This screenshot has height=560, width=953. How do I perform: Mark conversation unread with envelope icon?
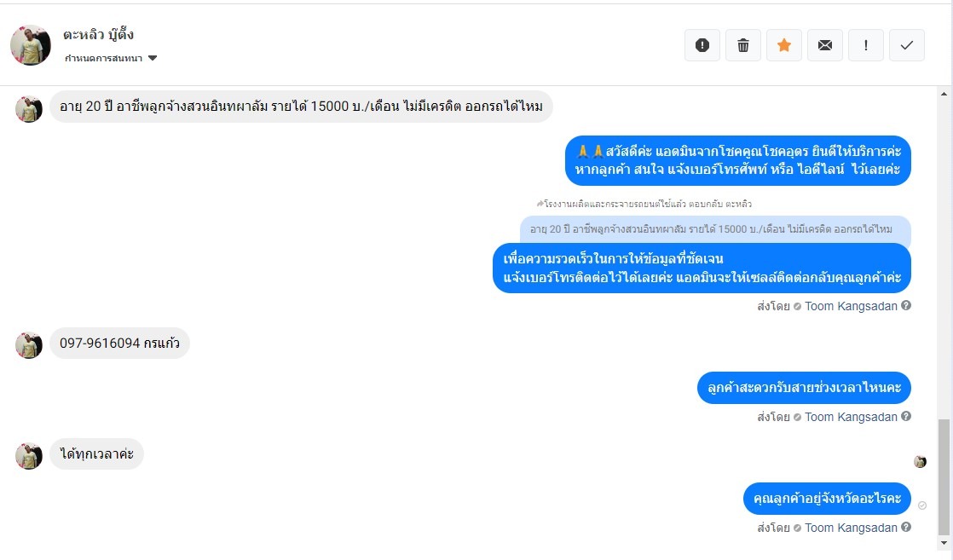(825, 45)
